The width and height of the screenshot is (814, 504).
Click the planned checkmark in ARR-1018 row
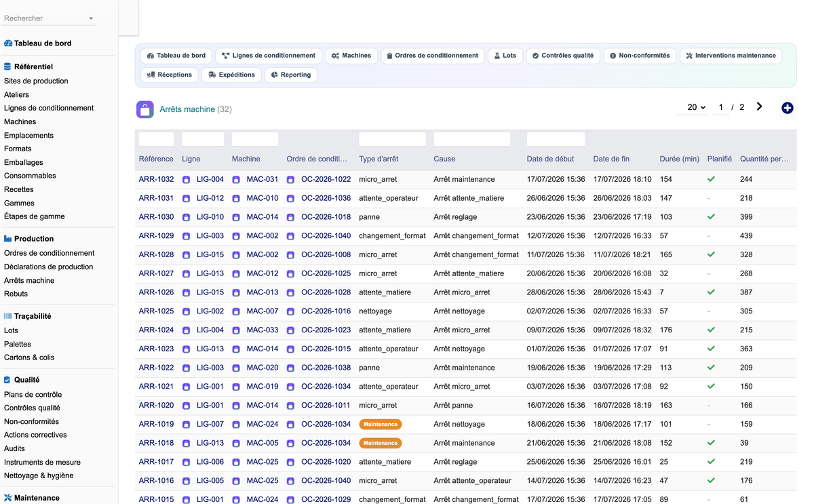coord(711,443)
